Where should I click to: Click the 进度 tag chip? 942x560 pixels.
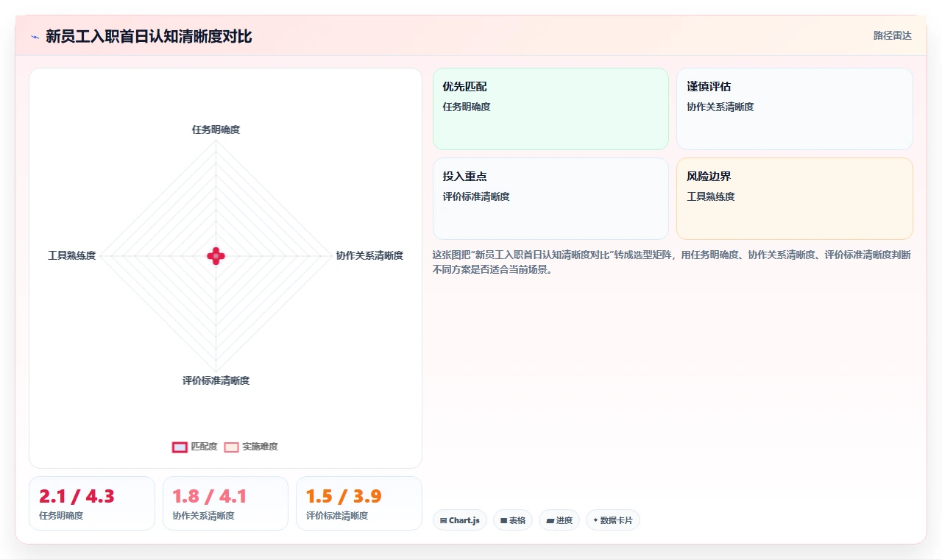pyautogui.click(x=559, y=520)
